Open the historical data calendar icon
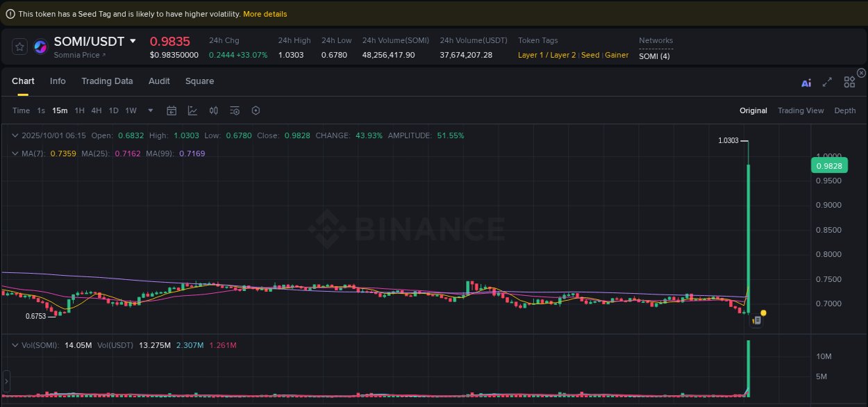This screenshot has width=868, height=407. pos(172,110)
